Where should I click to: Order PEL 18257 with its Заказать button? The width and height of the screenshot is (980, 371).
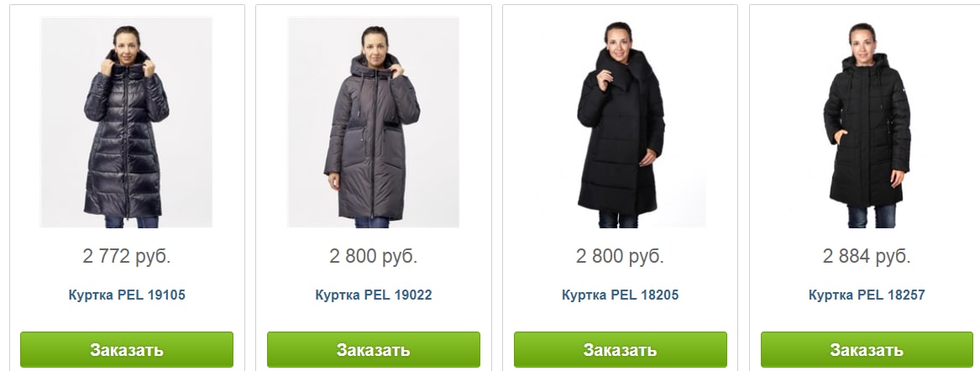pos(867,350)
